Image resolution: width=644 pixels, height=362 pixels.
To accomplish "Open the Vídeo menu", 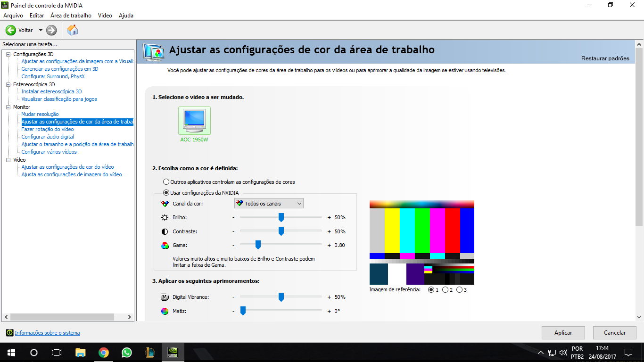I will [x=105, y=16].
